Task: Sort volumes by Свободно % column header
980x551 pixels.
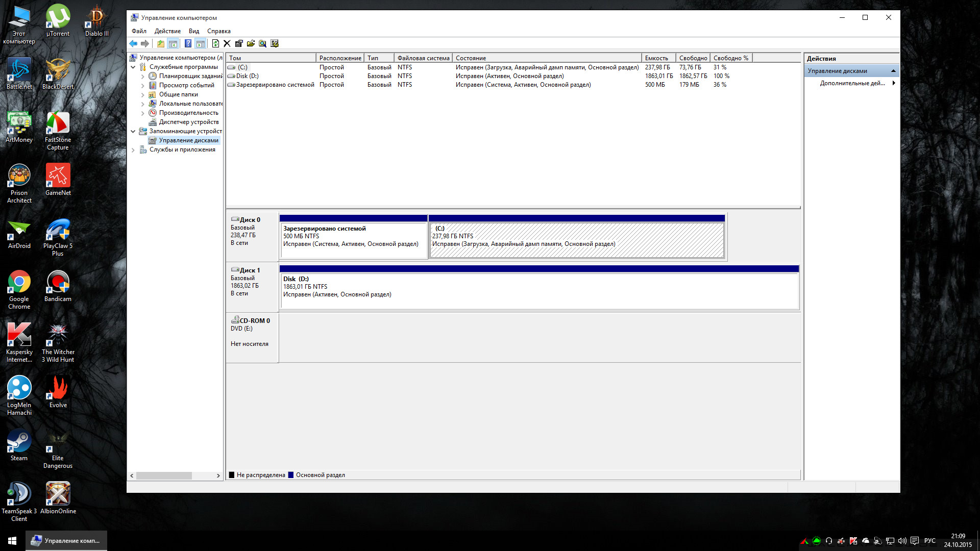Action: (730, 58)
